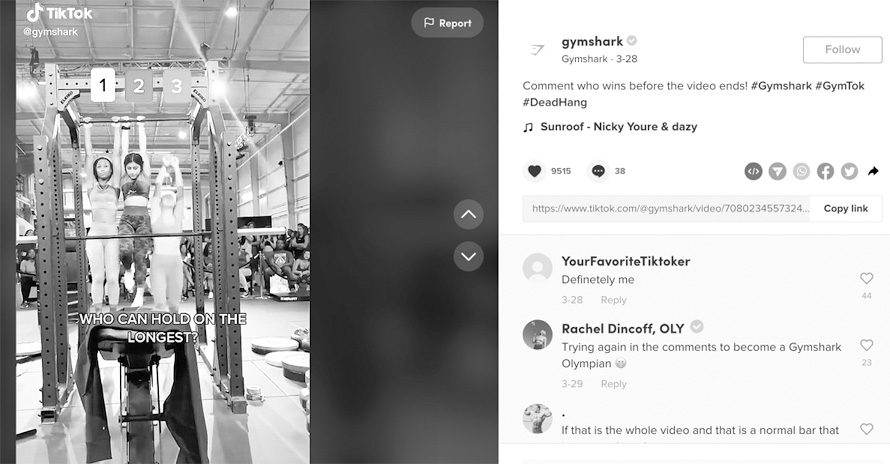
Task: Share video to WhatsApp
Action: (801, 171)
